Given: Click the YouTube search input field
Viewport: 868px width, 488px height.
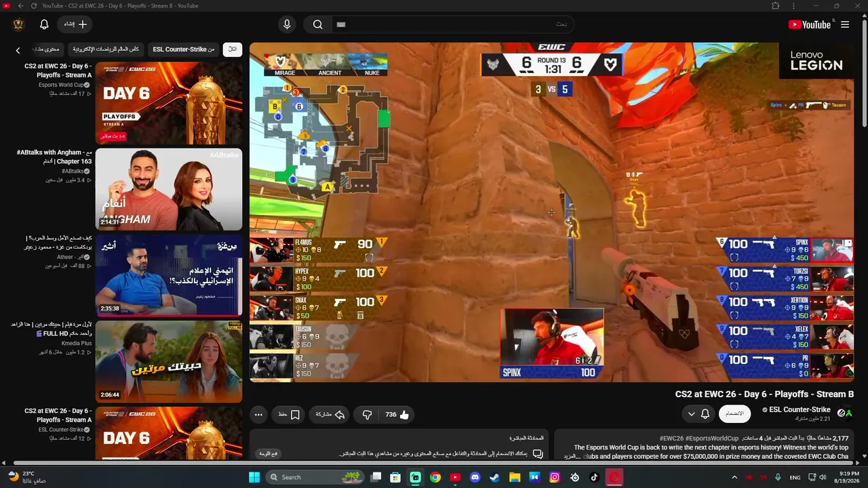Looking at the screenshot, I should (454, 24).
